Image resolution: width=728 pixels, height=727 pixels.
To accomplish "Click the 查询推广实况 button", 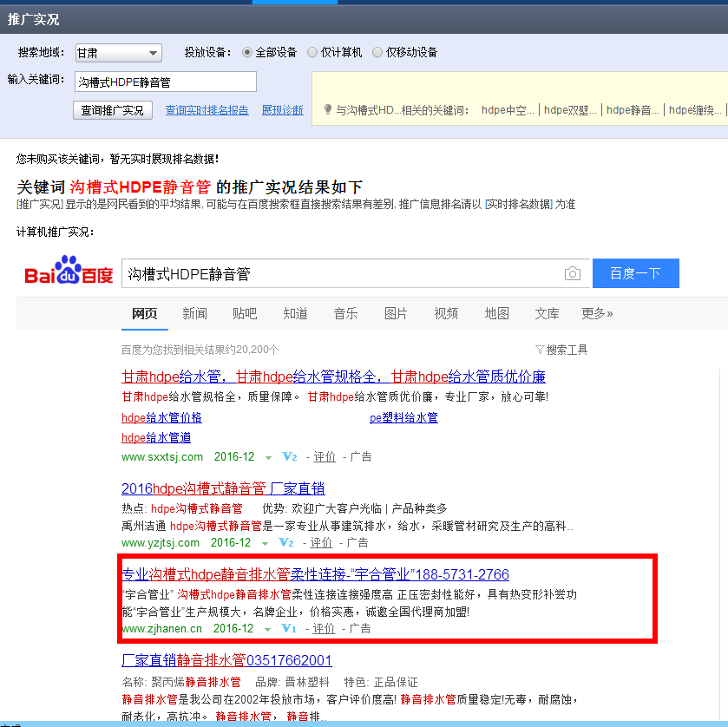I will 113,110.
